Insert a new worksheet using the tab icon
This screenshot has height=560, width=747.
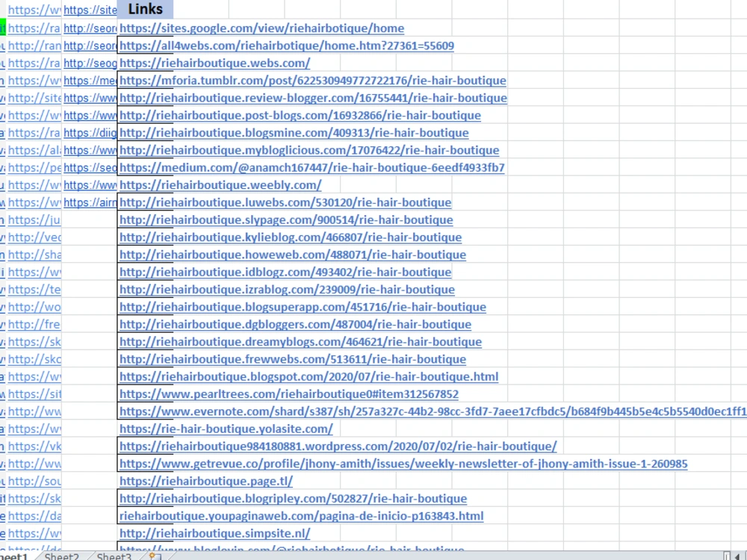coord(155,556)
